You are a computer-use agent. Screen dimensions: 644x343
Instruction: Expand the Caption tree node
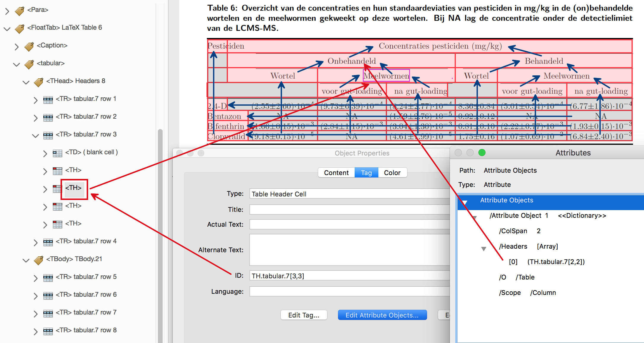pyautogui.click(x=17, y=47)
